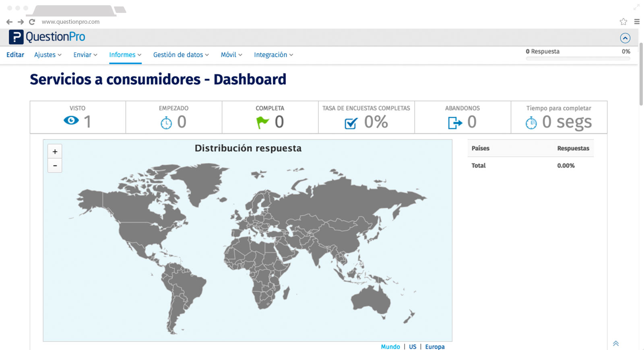The width and height of the screenshot is (644, 350).
Task: Switch map view to Europa
Action: pyautogui.click(x=435, y=346)
